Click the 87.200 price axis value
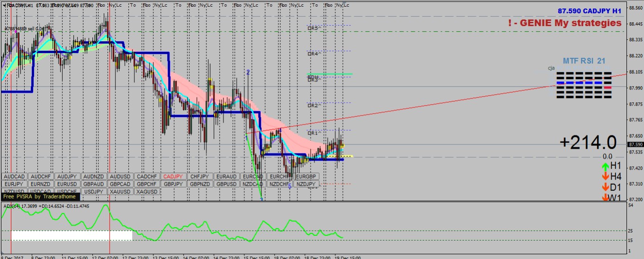 pyautogui.click(x=635, y=199)
